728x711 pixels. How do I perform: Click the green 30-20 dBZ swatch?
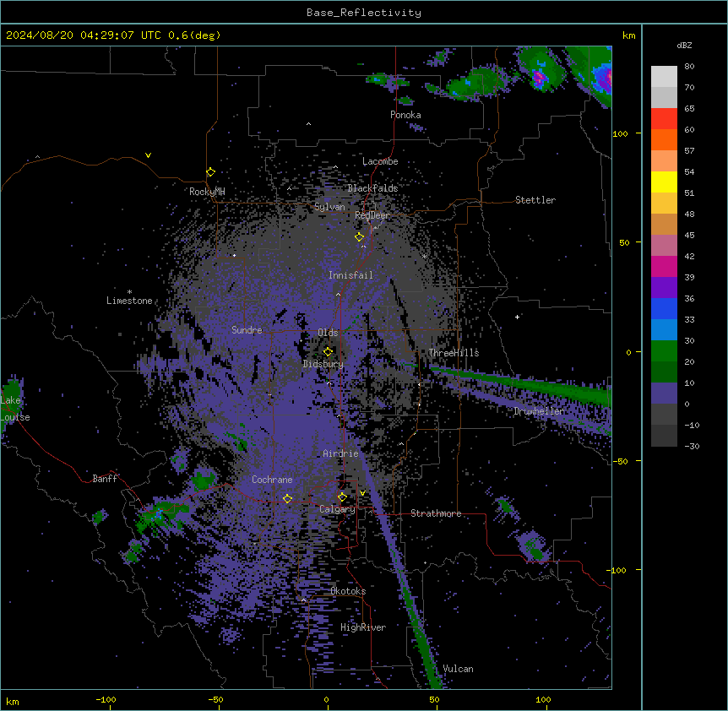664,351
